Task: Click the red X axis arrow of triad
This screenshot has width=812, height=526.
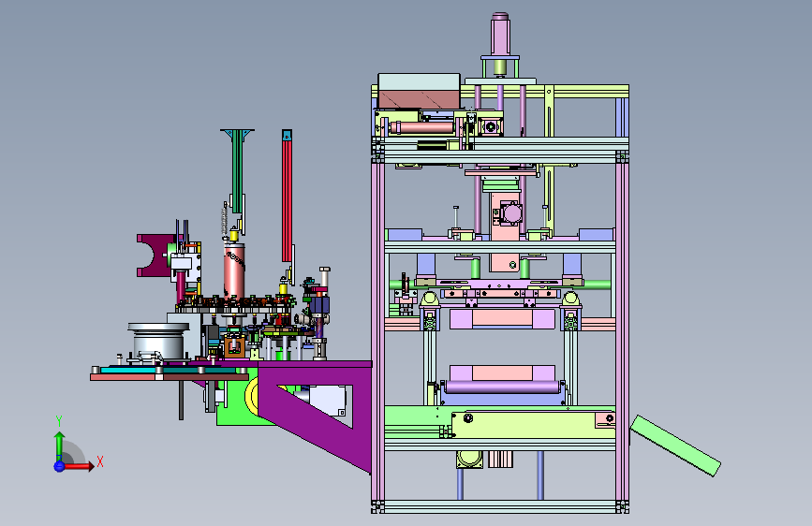Action: pyautogui.click(x=78, y=466)
